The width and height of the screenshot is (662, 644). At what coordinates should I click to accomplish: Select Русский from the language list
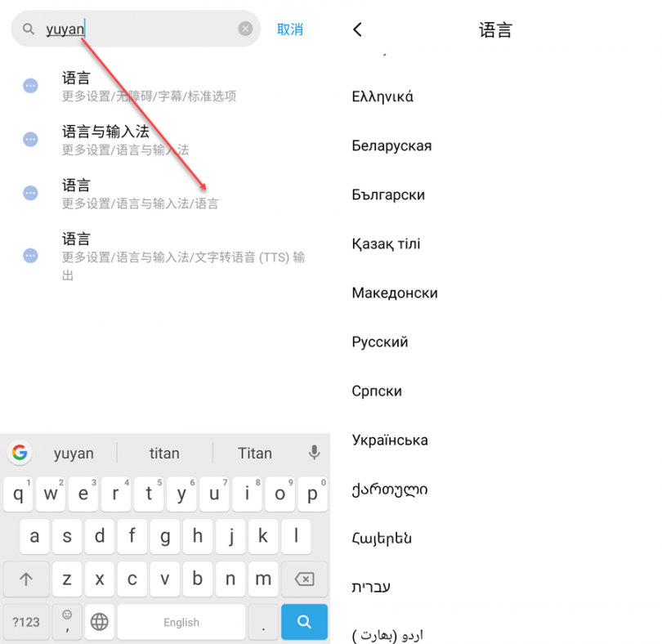tap(380, 342)
